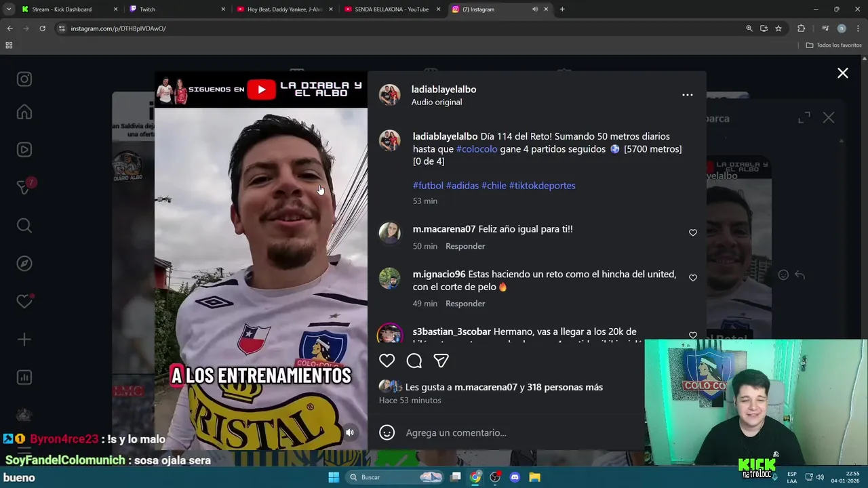The image size is (868, 488).
Task: Open Explore compass in the sidebar
Action: coord(24,264)
